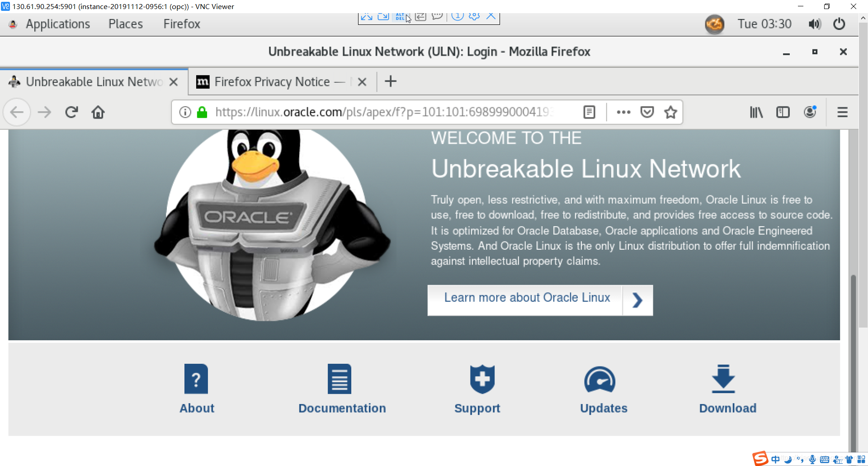The height and width of the screenshot is (466, 868).
Task: Click the Updates link text
Action: click(x=604, y=409)
